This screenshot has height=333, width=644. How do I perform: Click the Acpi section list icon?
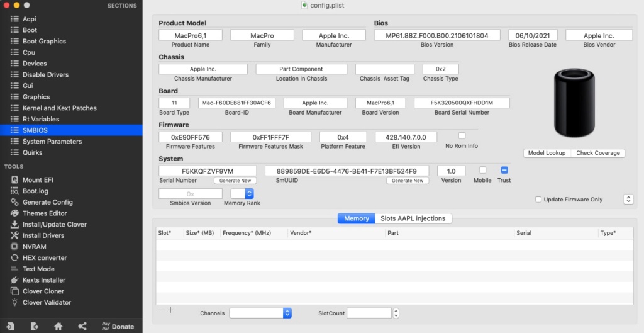pos(14,19)
